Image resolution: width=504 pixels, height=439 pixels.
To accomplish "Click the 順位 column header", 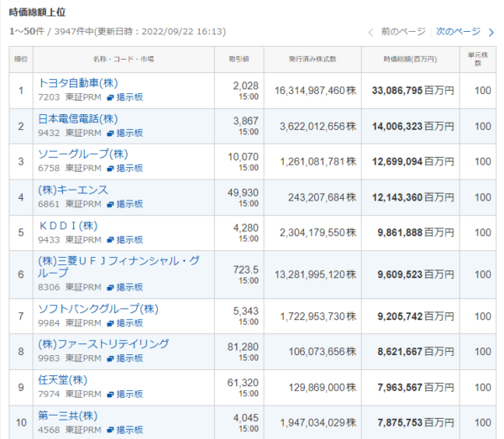I will pyautogui.click(x=21, y=59).
